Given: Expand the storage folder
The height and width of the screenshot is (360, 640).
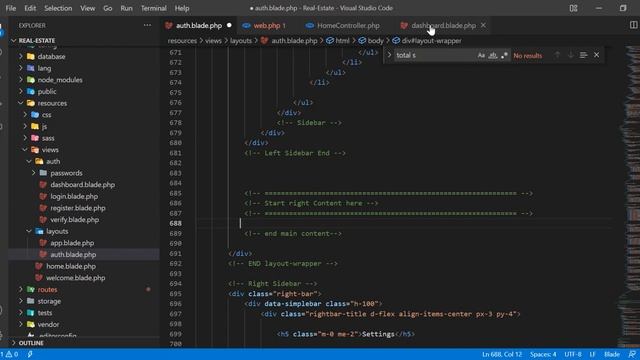Looking at the screenshot, I should 49,301.
